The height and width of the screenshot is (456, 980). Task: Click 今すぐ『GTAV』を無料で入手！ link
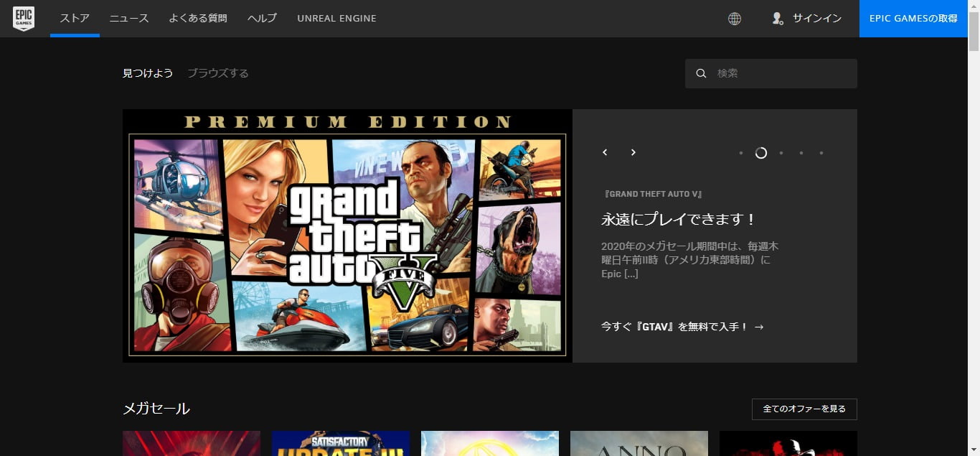point(682,327)
